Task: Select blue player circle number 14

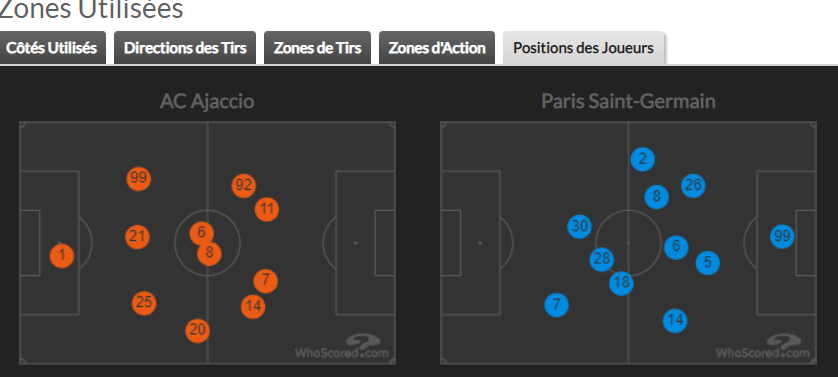Action: tap(675, 321)
